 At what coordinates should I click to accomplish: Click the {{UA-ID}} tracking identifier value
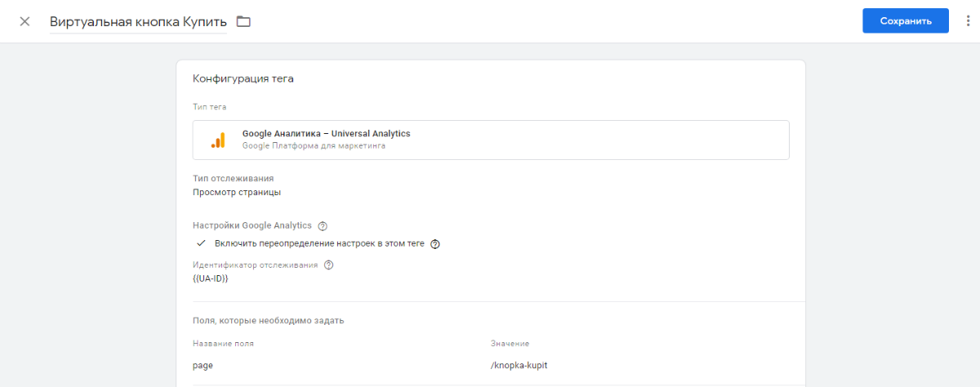tap(210, 278)
